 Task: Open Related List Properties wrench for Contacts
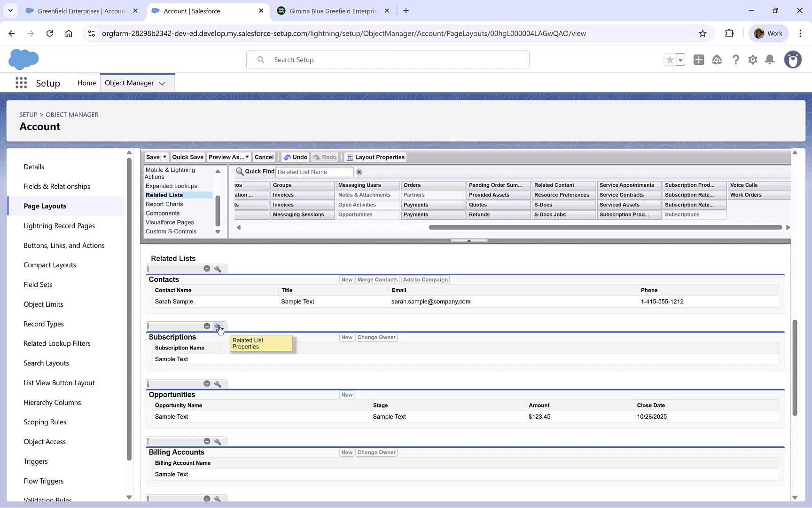point(218,268)
